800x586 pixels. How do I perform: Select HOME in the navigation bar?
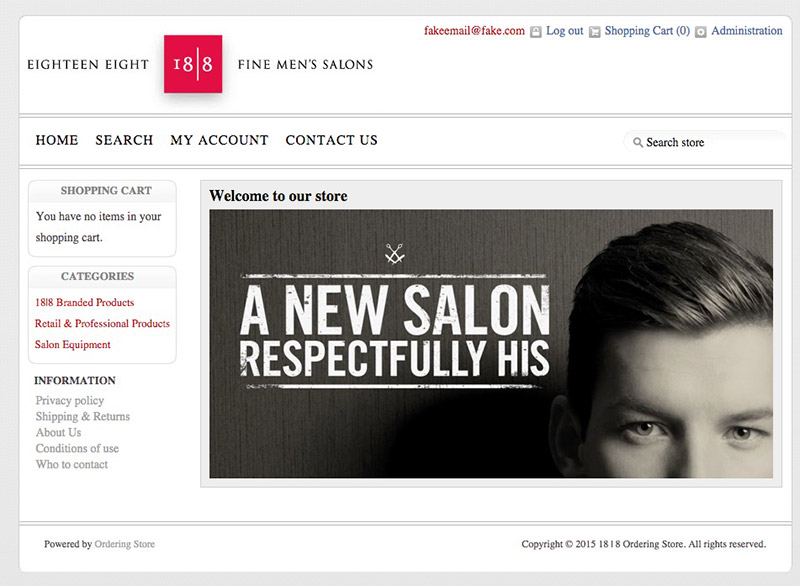point(57,140)
